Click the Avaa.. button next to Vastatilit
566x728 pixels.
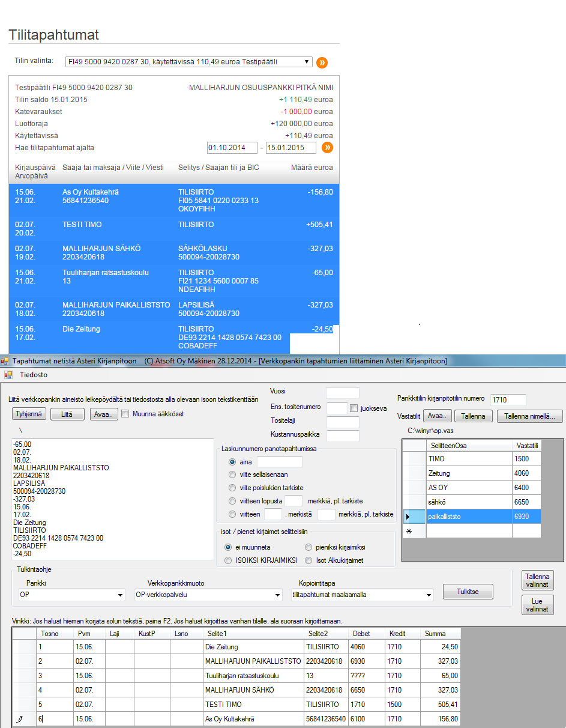tap(436, 416)
